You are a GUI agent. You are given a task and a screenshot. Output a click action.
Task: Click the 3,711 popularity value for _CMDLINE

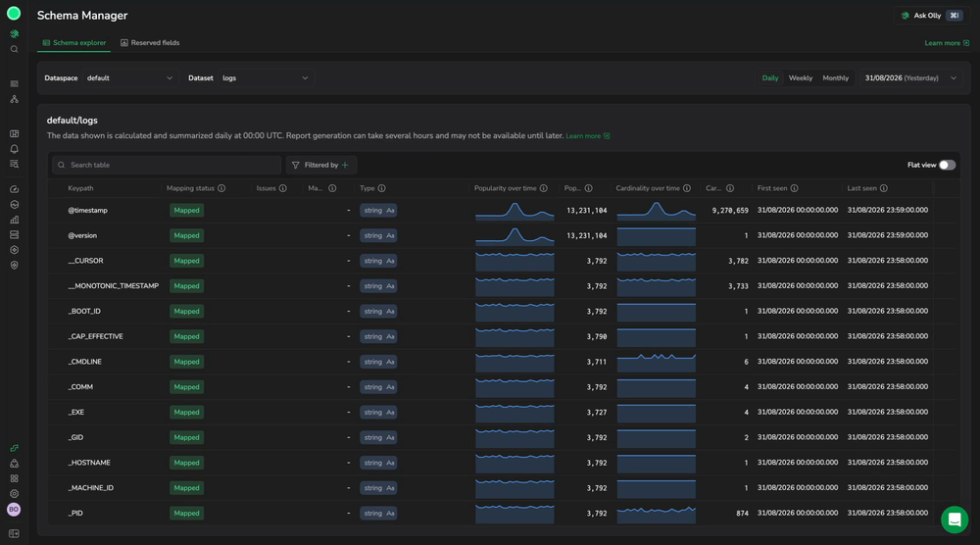coord(596,362)
